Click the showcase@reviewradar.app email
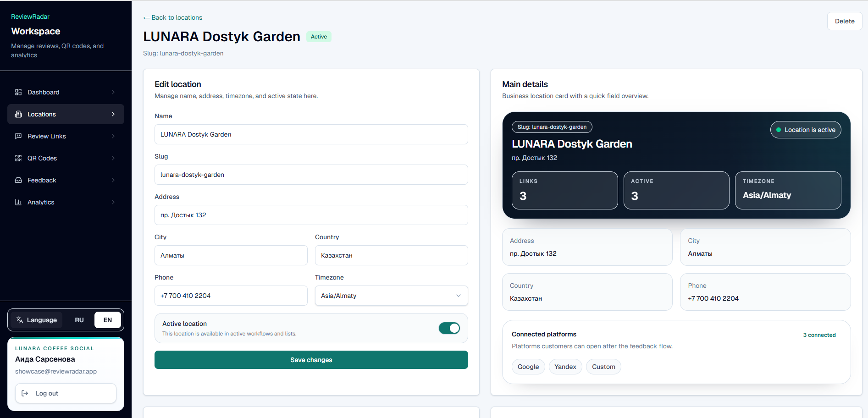This screenshot has width=868, height=418. click(56, 371)
